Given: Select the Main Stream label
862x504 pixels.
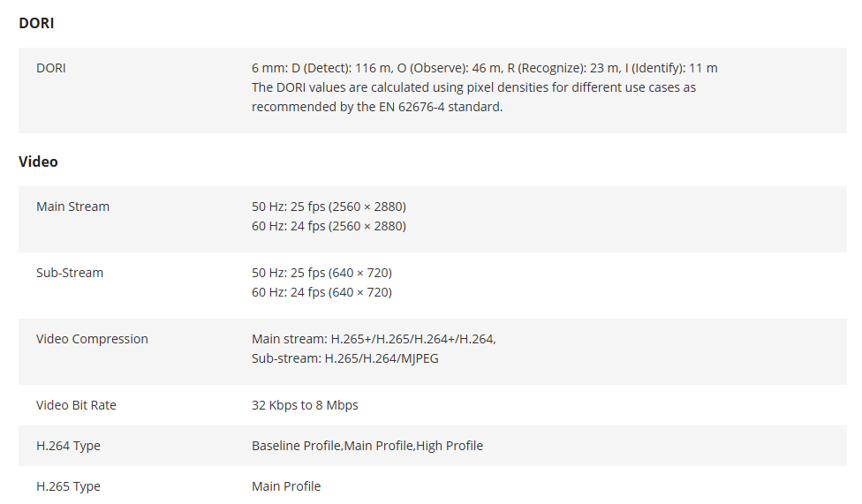Looking at the screenshot, I should (72, 207).
